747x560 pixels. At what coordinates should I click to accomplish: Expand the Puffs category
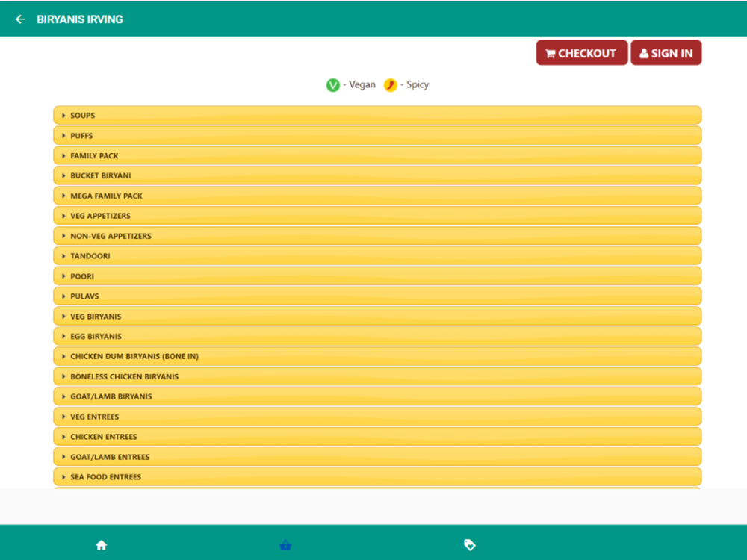pyautogui.click(x=377, y=136)
